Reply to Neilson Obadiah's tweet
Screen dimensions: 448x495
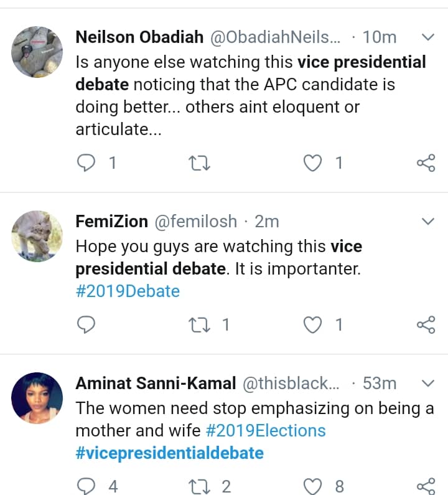(x=85, y=163)
